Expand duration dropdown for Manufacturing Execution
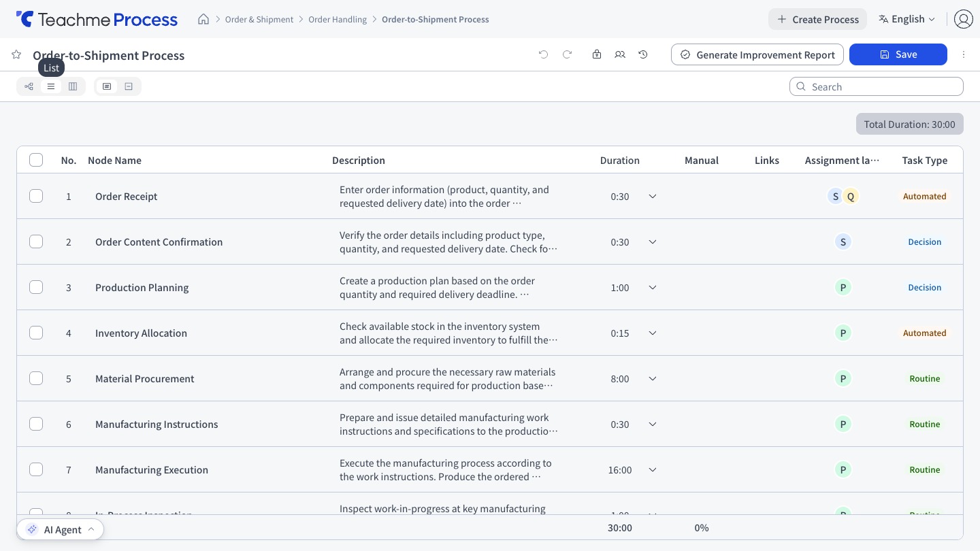 653,470
